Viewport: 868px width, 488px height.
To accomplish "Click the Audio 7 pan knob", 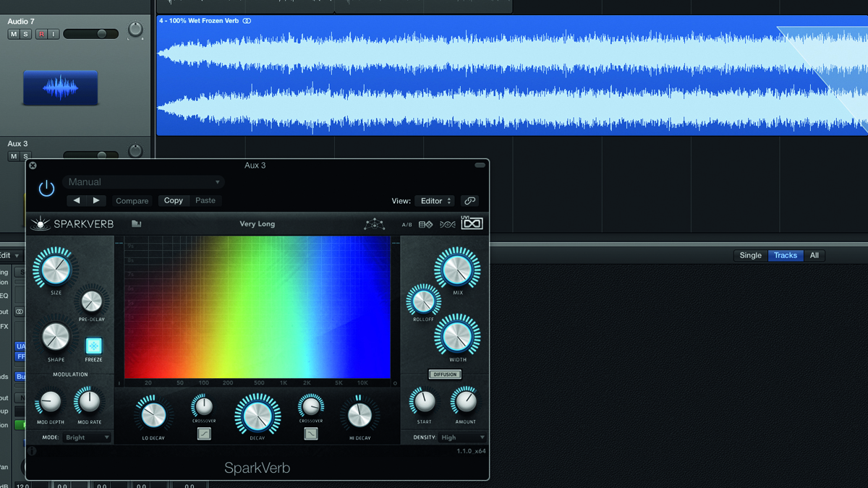I will pos(135,30).
